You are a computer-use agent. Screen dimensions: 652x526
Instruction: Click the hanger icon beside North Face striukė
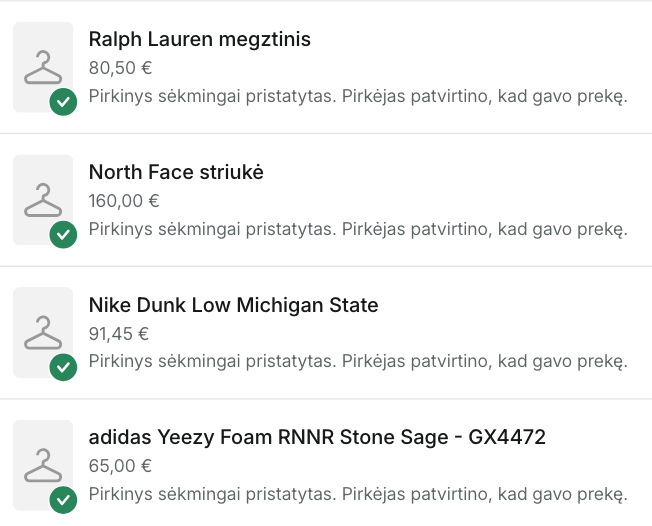tap(43, 199)
